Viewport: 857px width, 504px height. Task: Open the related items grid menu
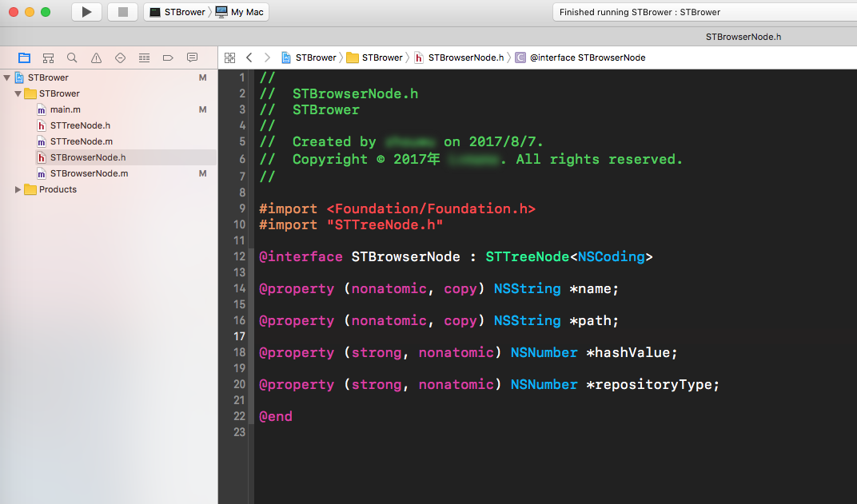point(230,58)
